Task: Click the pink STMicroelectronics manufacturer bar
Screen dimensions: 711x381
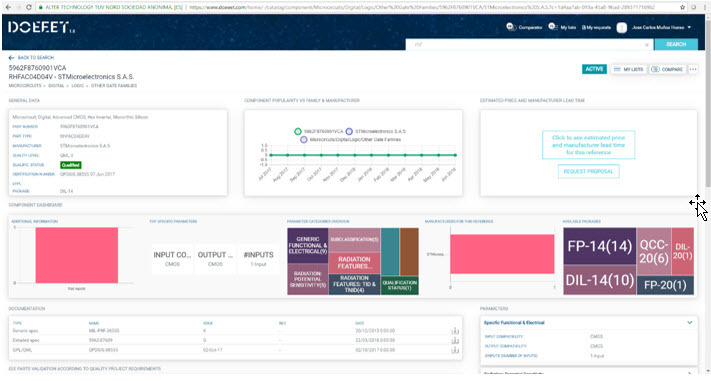Action: pyautogui.click(x=502, y=254)
